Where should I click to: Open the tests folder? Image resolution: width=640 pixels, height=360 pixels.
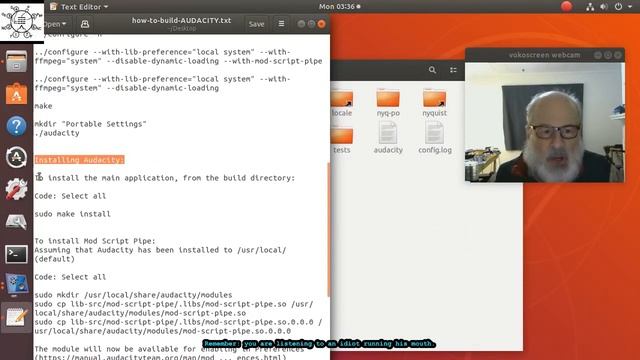342,140
